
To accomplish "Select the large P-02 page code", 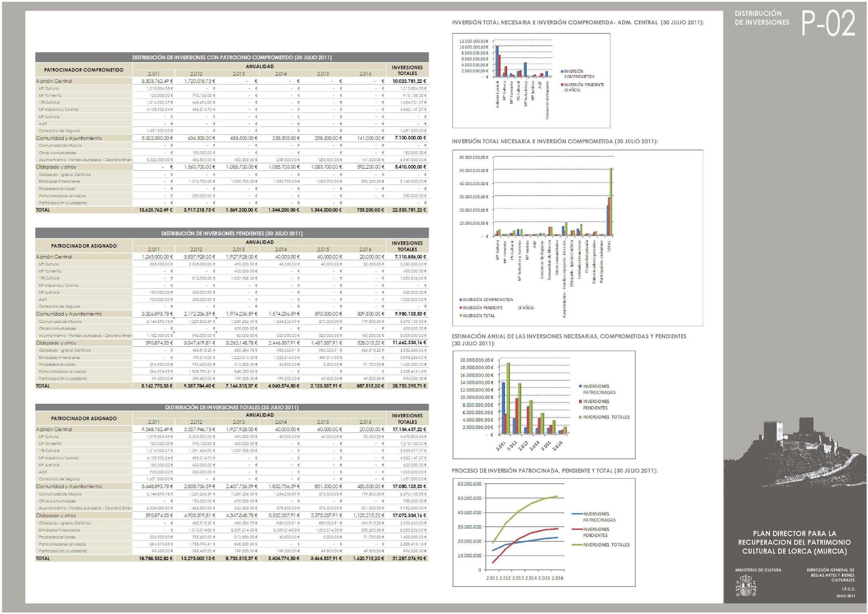I will coord(828,24).
